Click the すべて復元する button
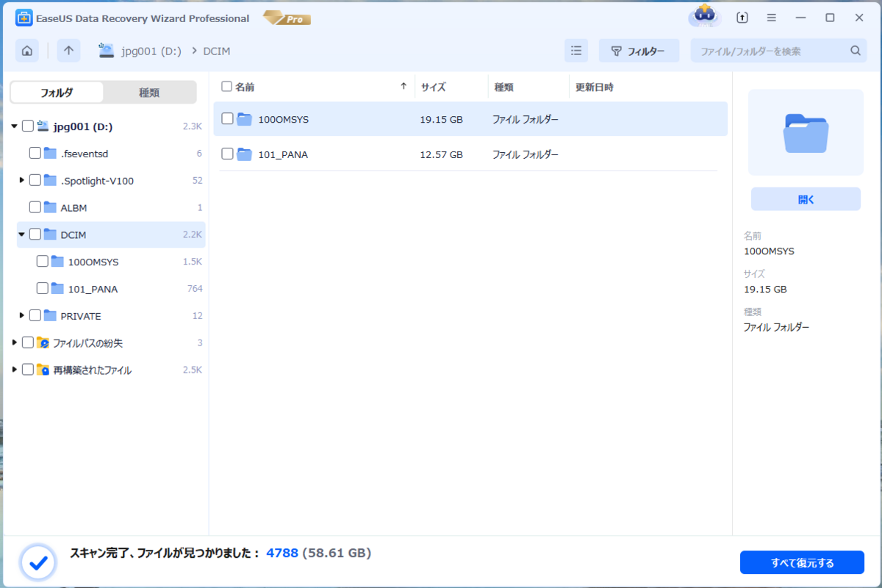882x588 pixels. pos(802,563)
